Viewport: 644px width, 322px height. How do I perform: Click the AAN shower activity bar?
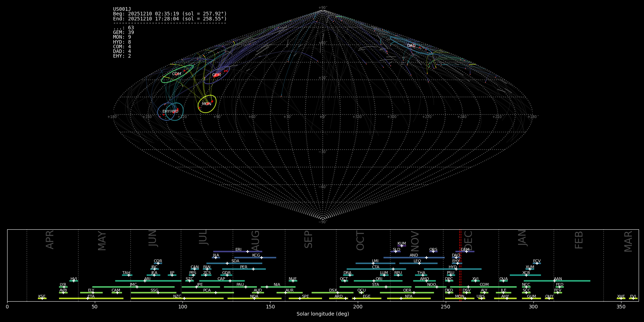pyautogui.click(x=557, y=281)
